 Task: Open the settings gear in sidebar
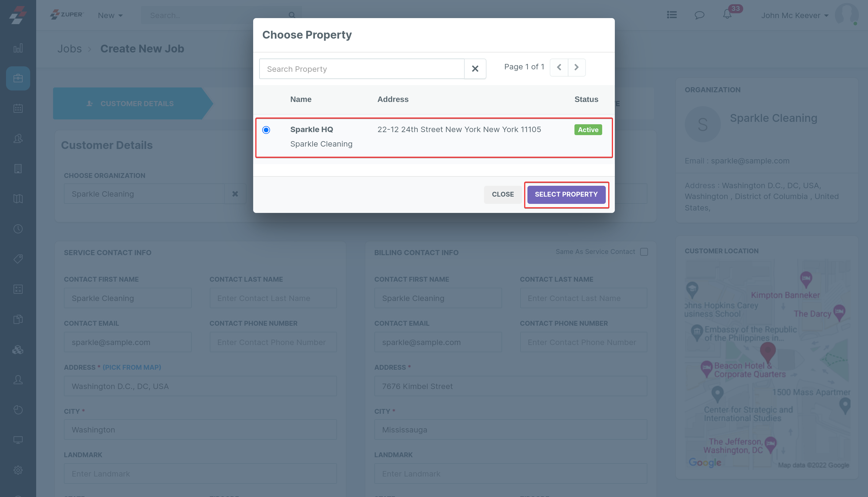[x=18, y=470]
